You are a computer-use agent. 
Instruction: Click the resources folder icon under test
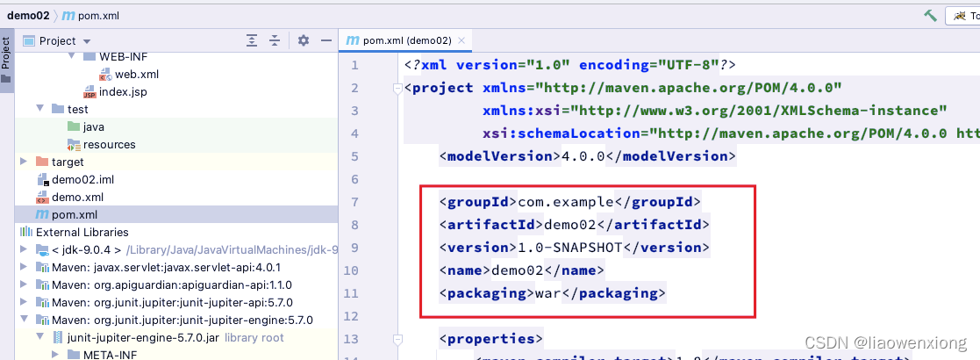[x=74, y=145]
